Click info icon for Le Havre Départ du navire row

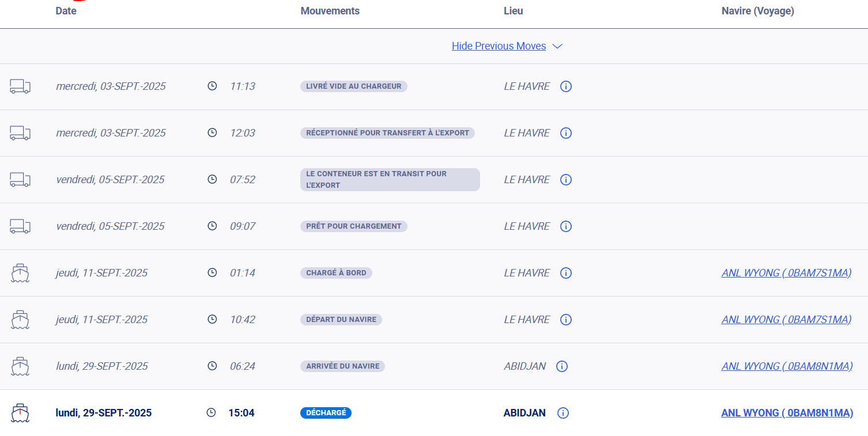click(566, 320)
